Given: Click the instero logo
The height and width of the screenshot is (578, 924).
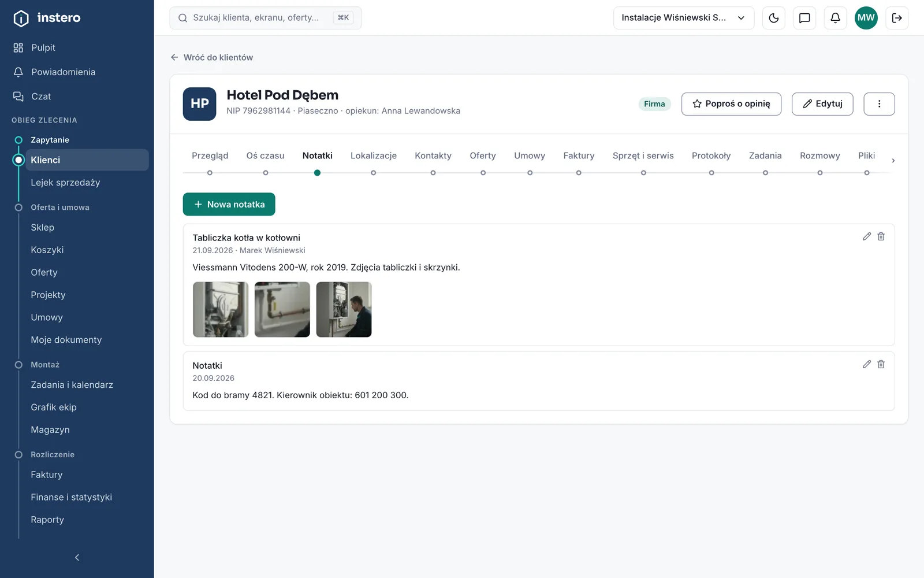Looking at the screenshot, I should pyautogui.click(x=47, y=18).
